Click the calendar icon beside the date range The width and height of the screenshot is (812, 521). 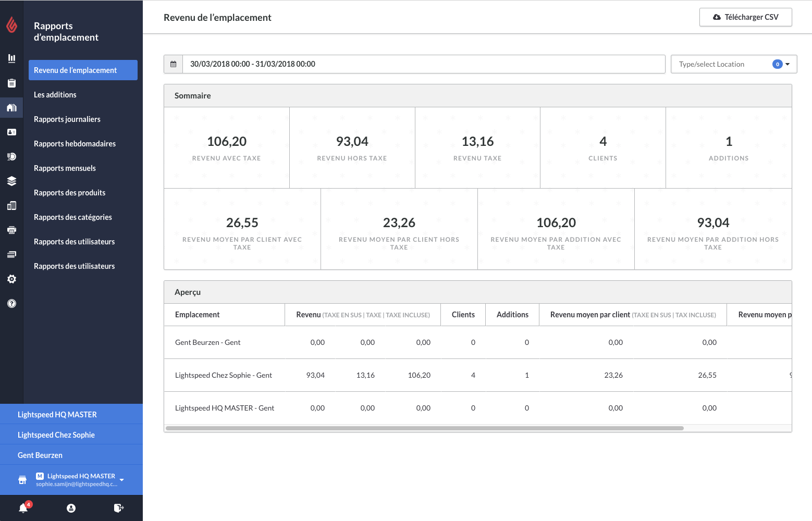[x=174, y=64]
